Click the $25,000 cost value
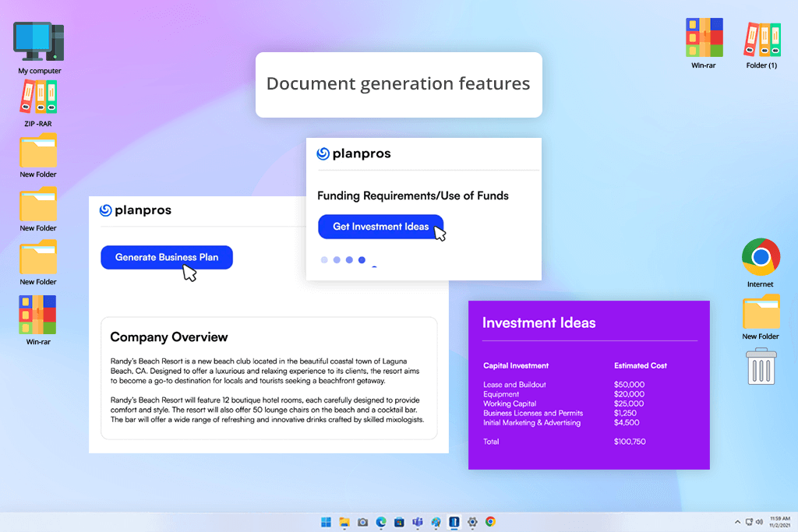The image size is (798, 532). pyautogui.click(x=629, y=403)
